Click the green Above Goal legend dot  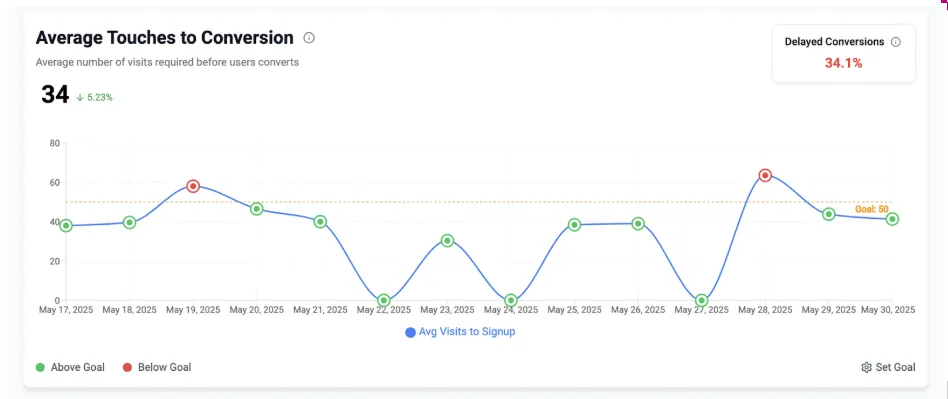coord(41,368)
